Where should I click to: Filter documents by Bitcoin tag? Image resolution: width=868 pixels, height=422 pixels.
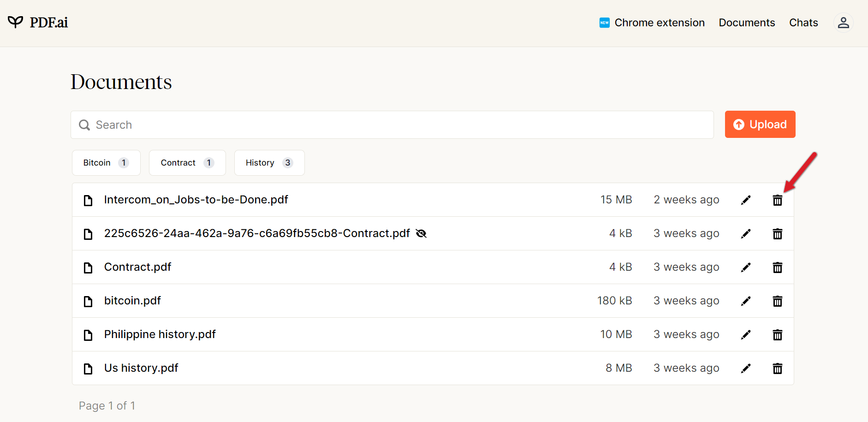click(106, 163)
